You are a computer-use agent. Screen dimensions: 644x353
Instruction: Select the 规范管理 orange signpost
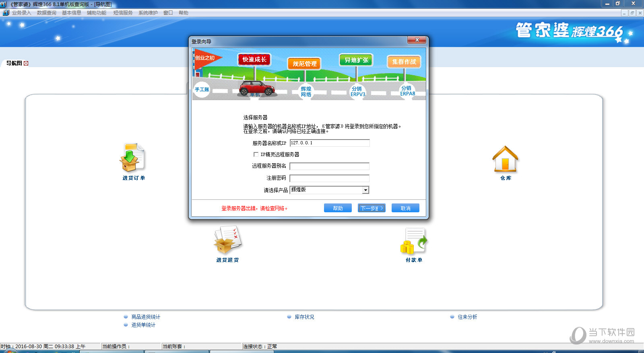click(x=304, y=64)
